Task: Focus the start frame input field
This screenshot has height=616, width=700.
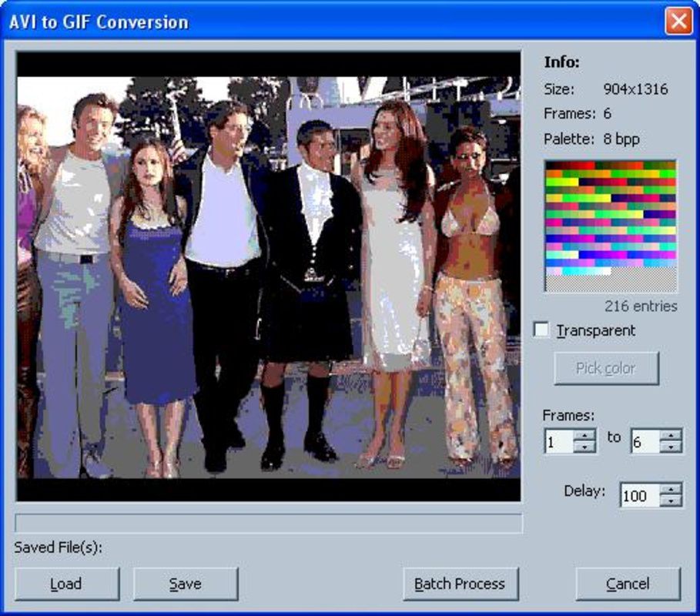Action: tap(559, 441)
